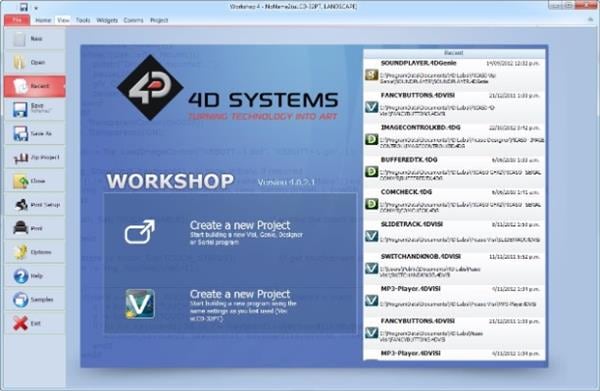
Task: Switch to the Comms ribbon tab
Action: pos(133,20)
